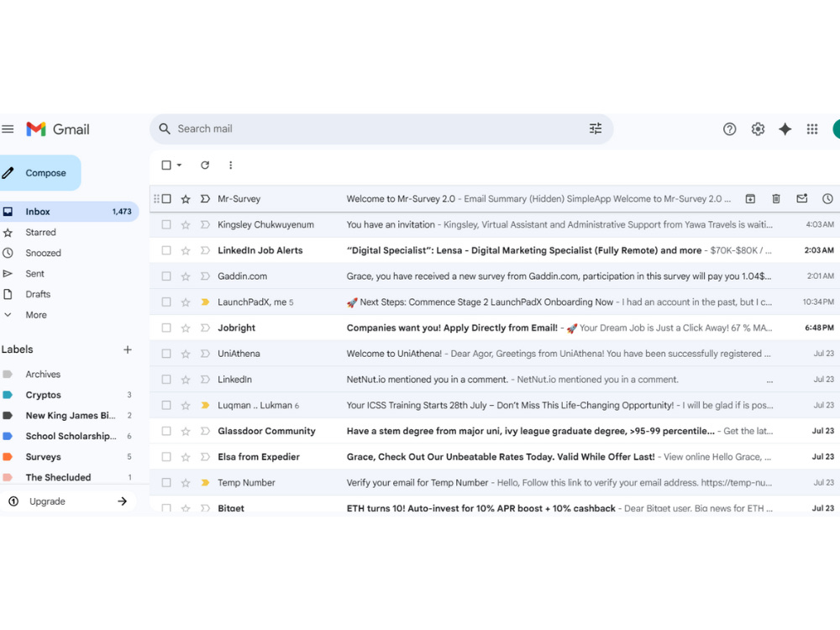
Task: Go to Inbox folder
Action: pos(67,212)
